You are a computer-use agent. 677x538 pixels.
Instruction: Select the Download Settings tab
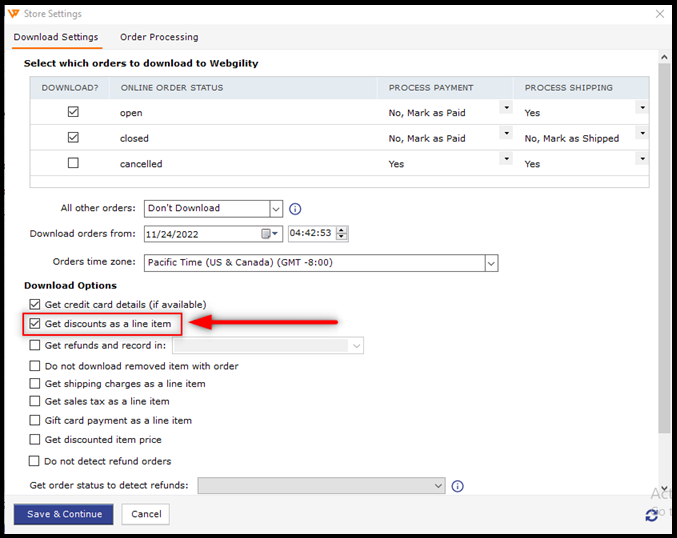point(56,37)
